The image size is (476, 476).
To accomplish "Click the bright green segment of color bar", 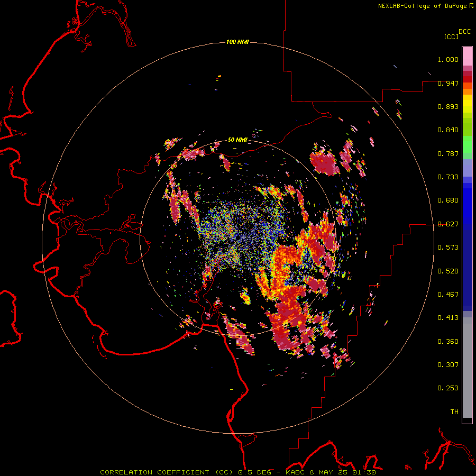I will tap(467, 144).
